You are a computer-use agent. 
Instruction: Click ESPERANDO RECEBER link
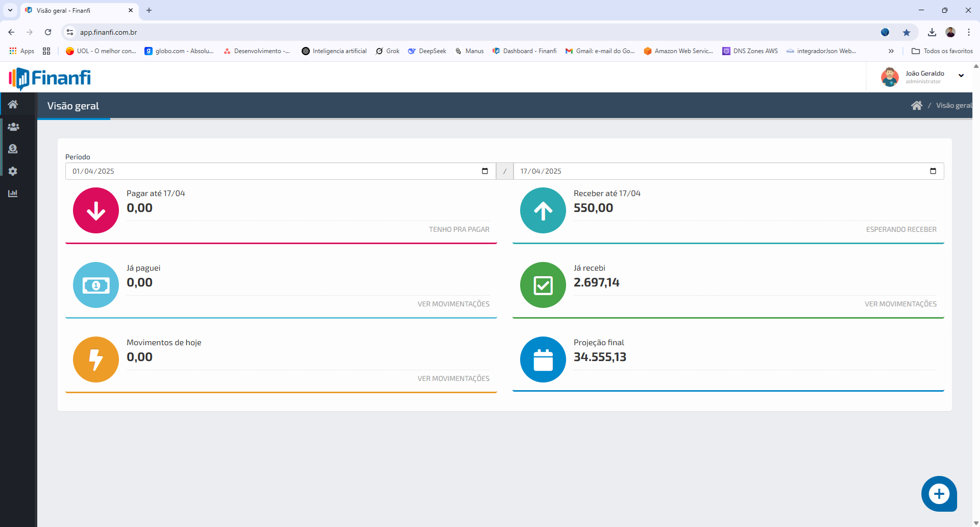[x=901, y=229]
